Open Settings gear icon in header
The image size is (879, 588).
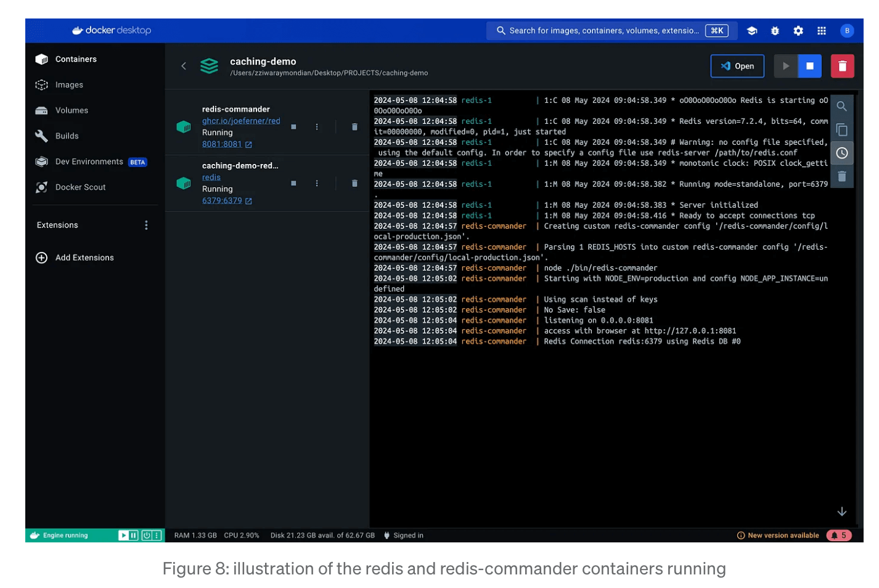(798, 31)
